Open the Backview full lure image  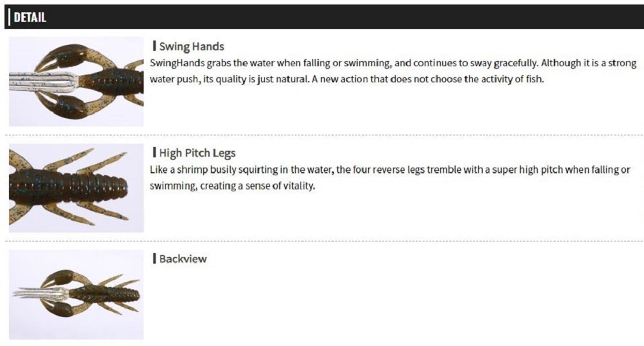(76, 295)
